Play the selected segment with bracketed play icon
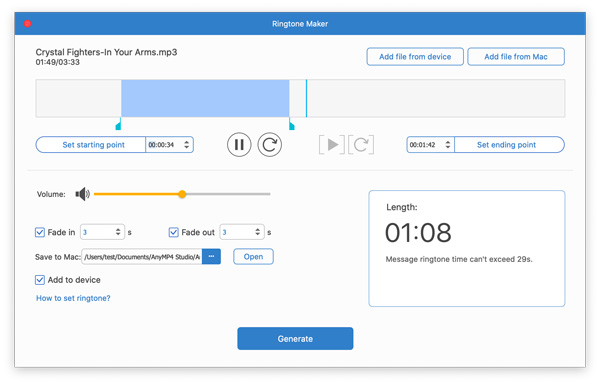 [332, 145]
